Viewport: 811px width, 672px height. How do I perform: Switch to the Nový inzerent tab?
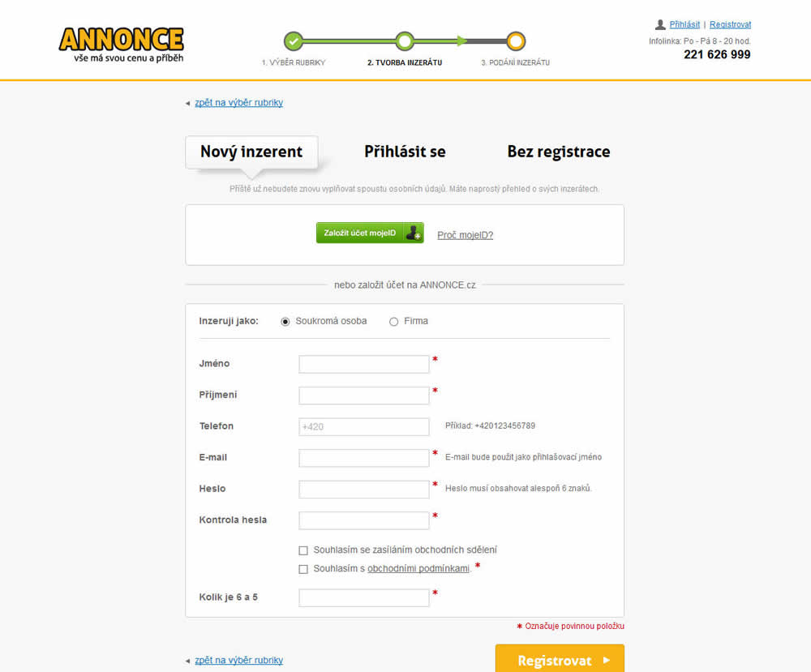tap(251, 152)
